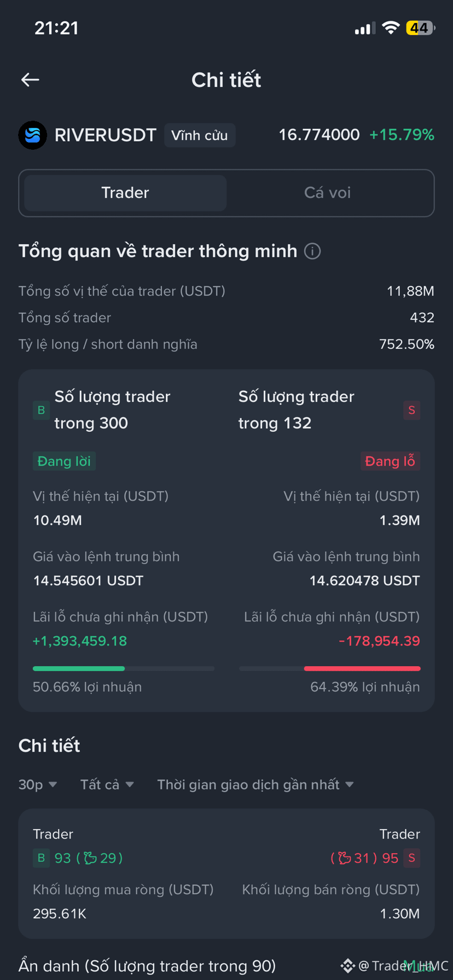The width and height of the screenshot is (453, 980).
Task: Tap the bull icon next to 29
Action: point(90,858)
